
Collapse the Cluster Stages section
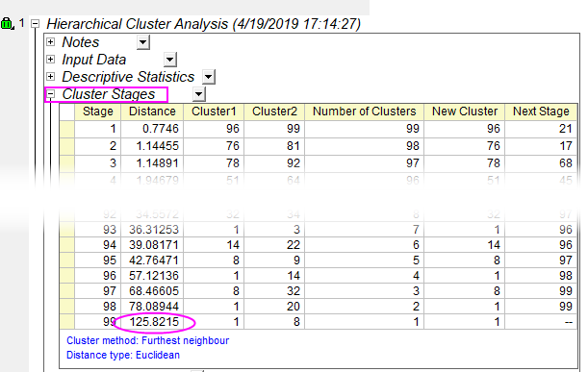[51, 94]
